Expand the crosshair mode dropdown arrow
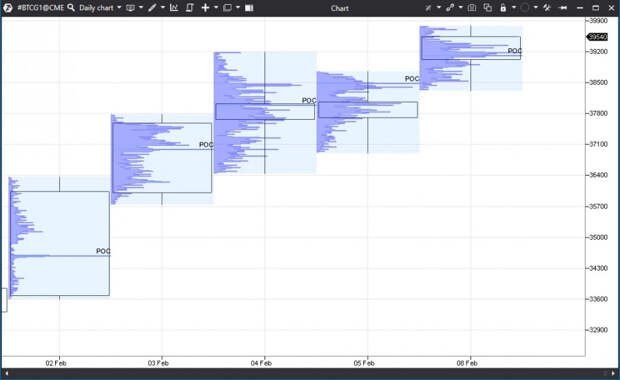Image resolution: width=620 pixels, height=380 pixels. point(216,8)
